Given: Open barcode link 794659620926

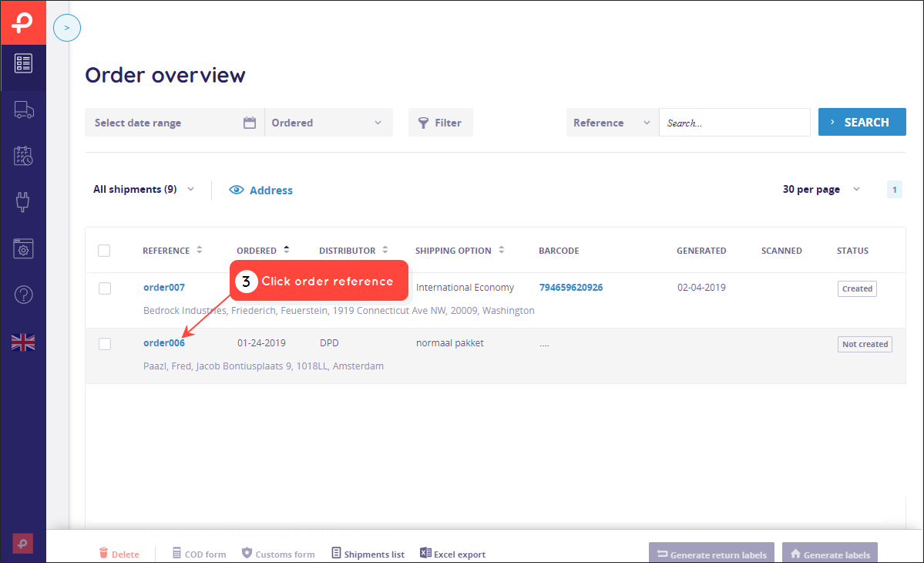Looking at the screenshot, I should [x=571, y=288].
